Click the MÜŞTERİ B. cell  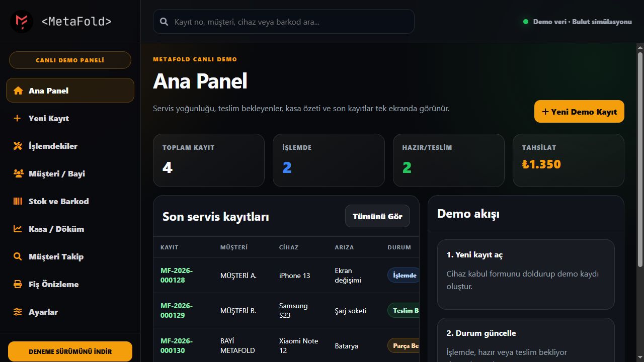238,311
